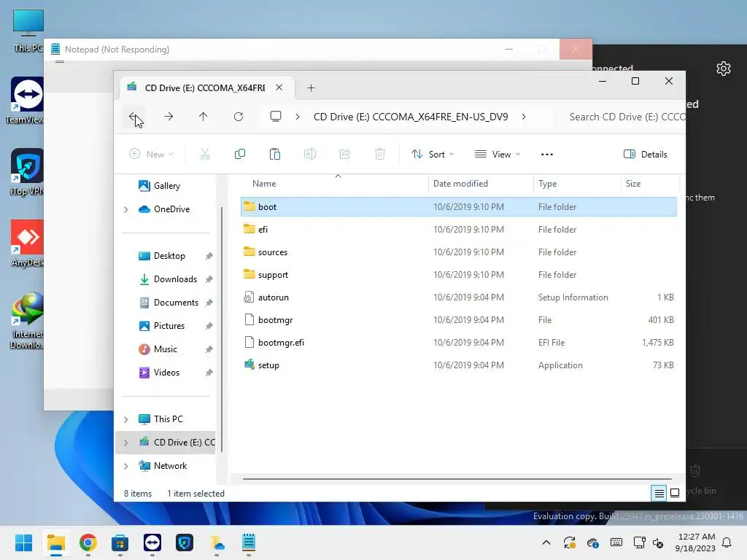Open the Windows Start menu
This screenshot has height=560, width=747.
[23, 542]
